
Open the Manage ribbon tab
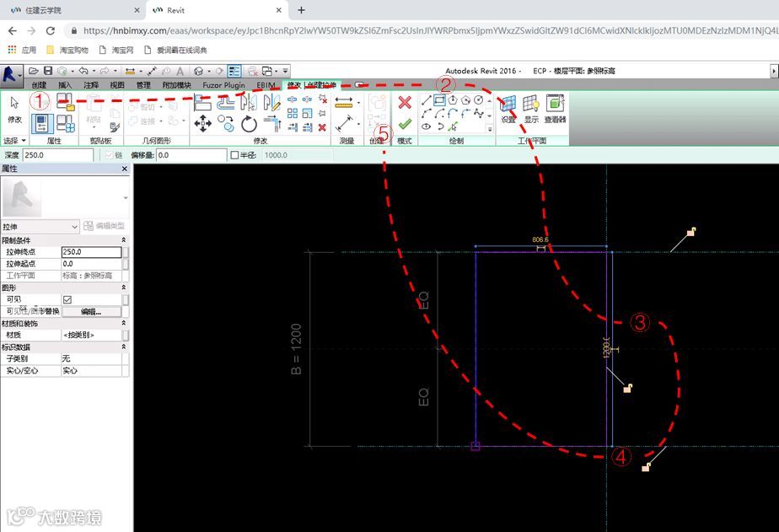(x=143, y=85)
